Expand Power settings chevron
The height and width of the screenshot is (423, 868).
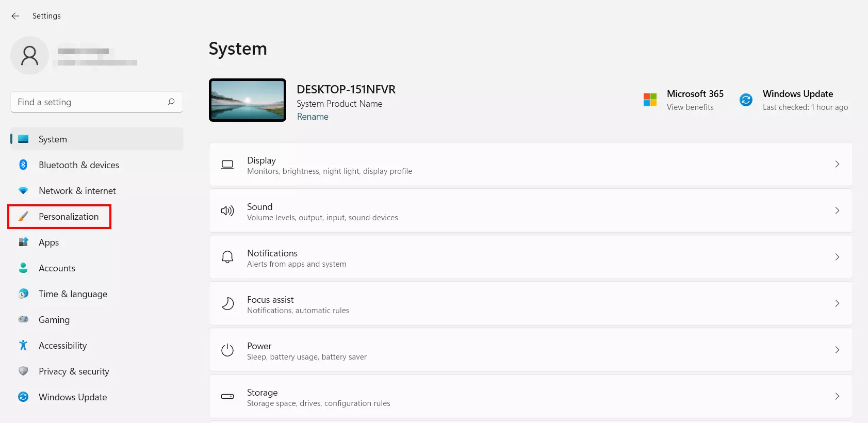(x=837, y=350)
